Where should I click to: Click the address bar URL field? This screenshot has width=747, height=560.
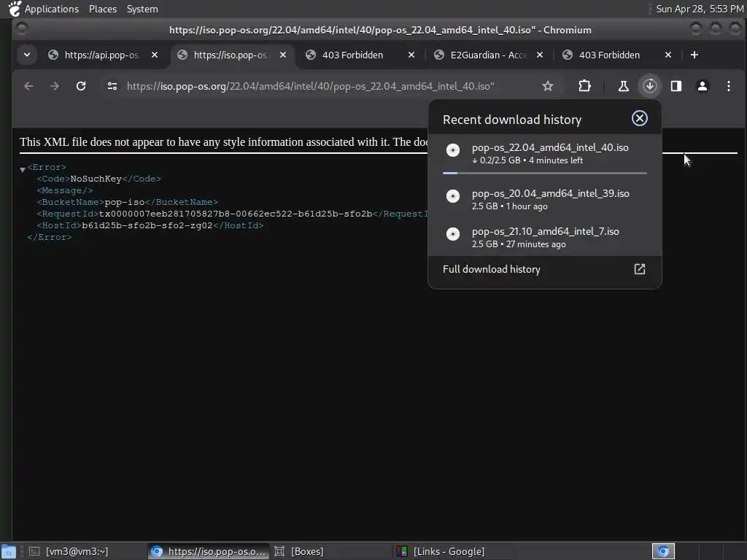[x=329, y=86]
